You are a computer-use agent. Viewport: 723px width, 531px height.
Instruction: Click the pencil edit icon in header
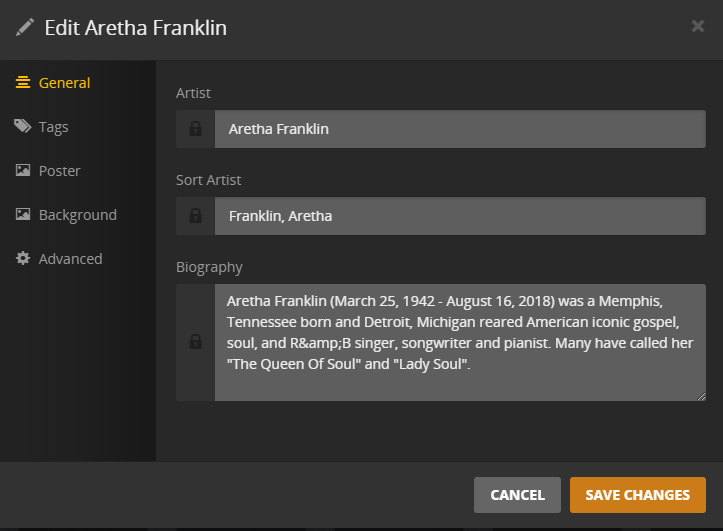click(x=25, y=27)
